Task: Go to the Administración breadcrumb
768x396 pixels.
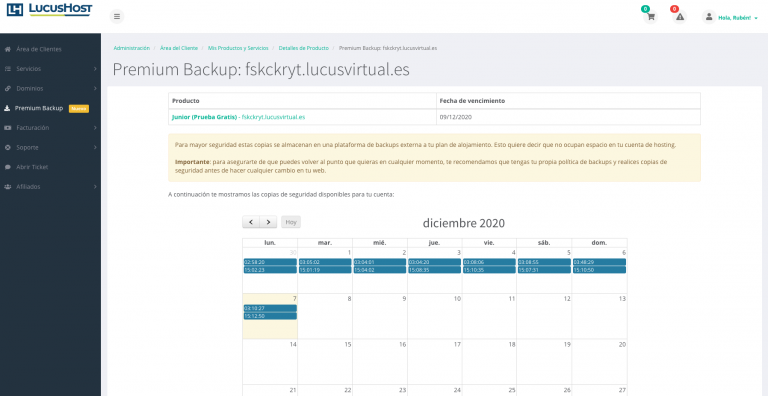Action: [132, 48]
